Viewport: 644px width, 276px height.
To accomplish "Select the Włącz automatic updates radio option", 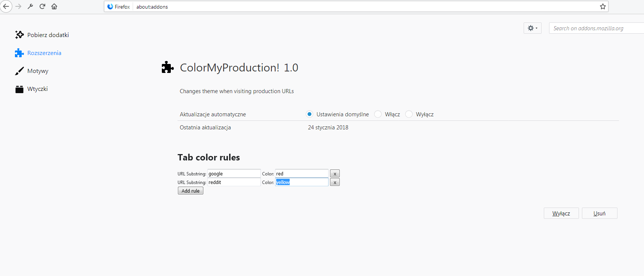I will [378, 114].
